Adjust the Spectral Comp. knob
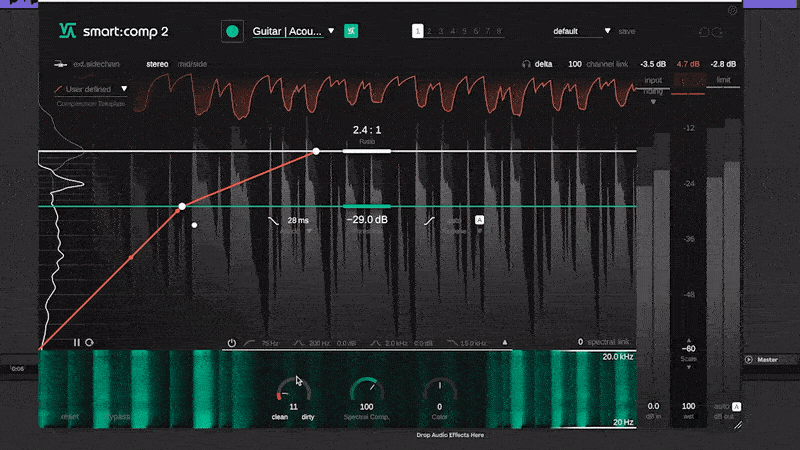The image size is (800, 450). [x=366, y=390]
